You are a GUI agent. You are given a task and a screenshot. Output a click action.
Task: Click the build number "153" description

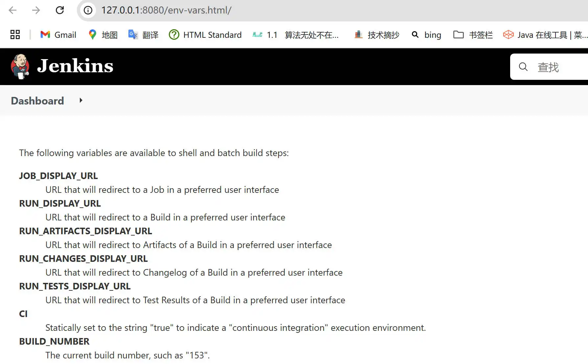click(x=127, y=355)
